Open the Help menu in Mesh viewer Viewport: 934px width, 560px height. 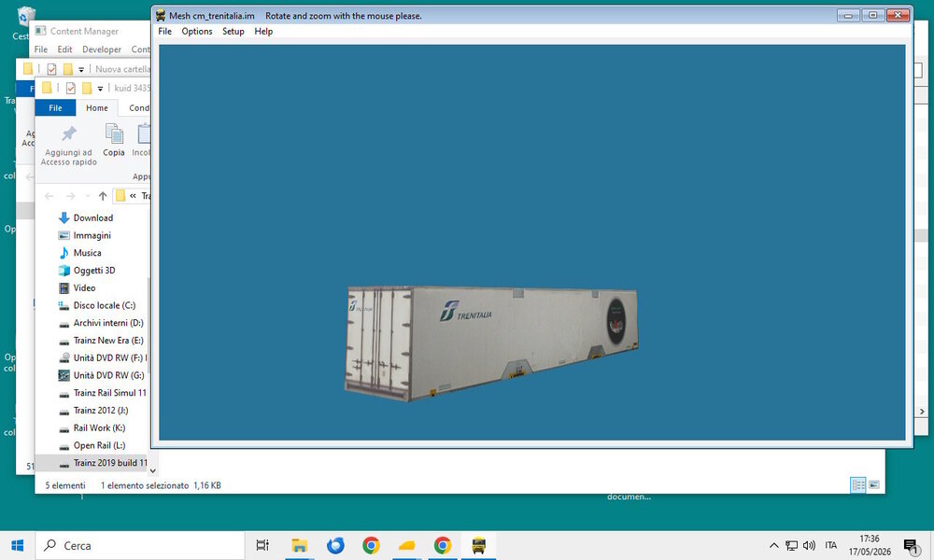click(264, 32)
